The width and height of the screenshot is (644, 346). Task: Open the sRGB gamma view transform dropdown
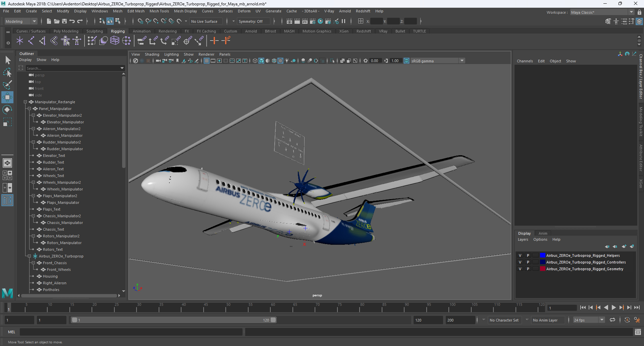pos(438,61)
